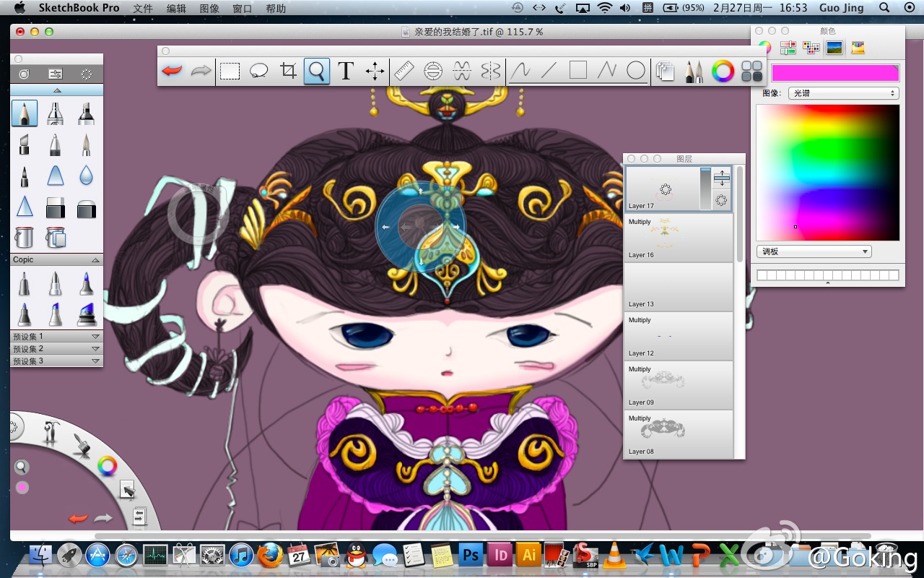Viewport: 924px width, 578px height.
Task: Expand 预设集 1 brush set
Action: tap(95, 337)
